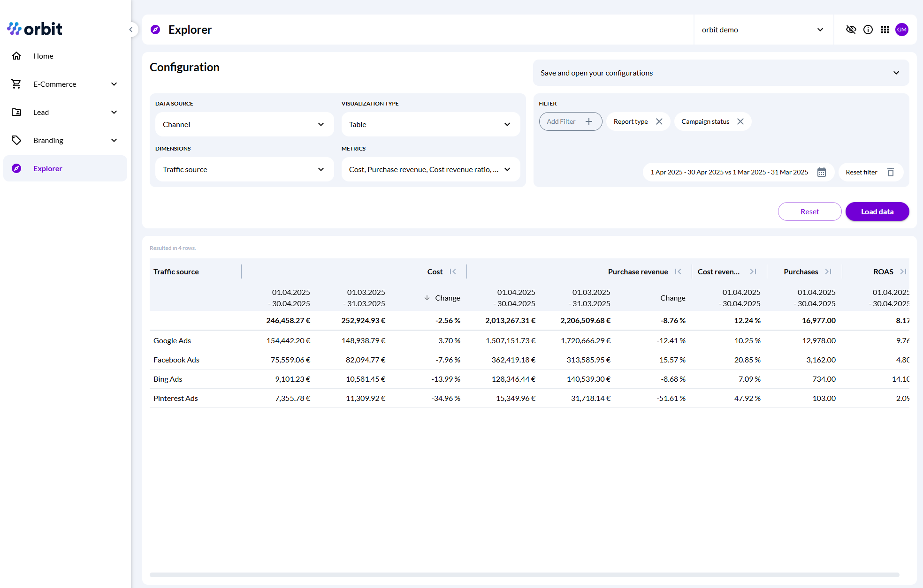Image resolution: width=923 pixels, height=588 pixels.
Task: Click the GM user avatar
Action: [x=902, y=30]
